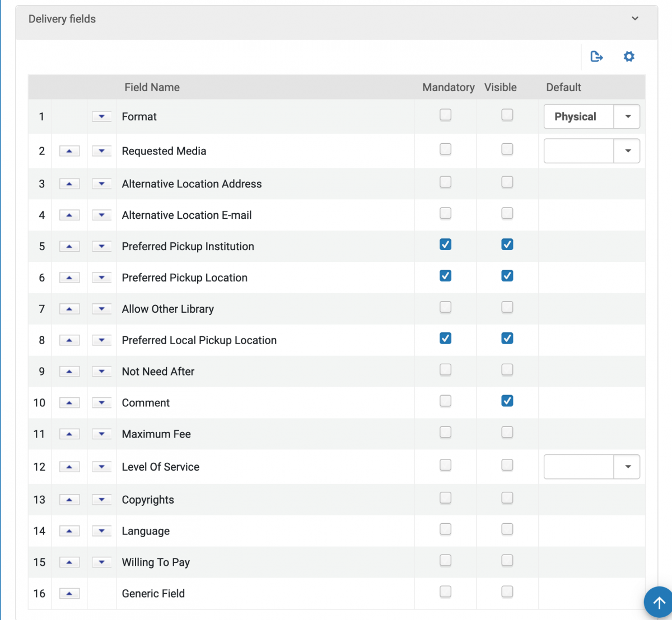672x620 pixels.
Task: Move Comment row down
Action: (101, 403)
